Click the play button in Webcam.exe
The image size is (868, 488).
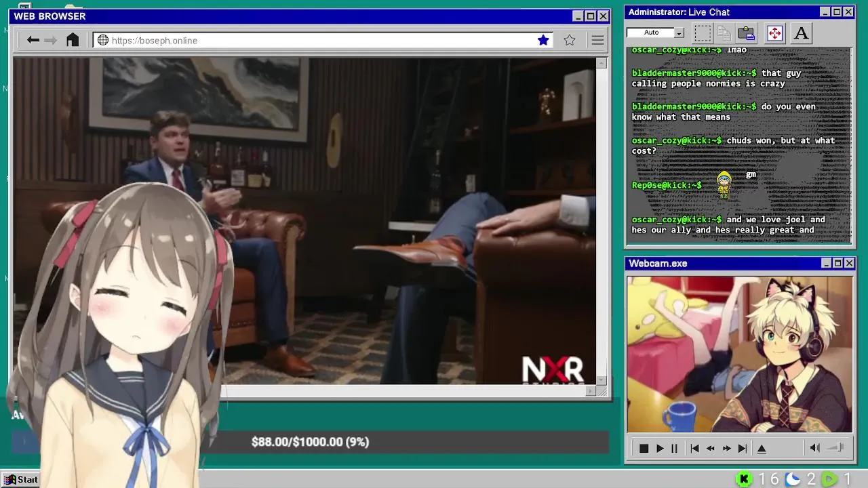point(659,448)
